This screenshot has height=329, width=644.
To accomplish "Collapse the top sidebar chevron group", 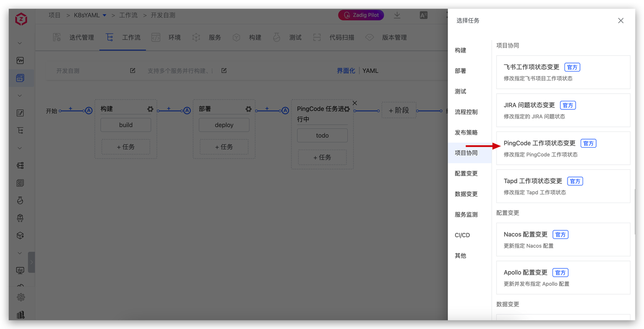I will pos(20,43).
